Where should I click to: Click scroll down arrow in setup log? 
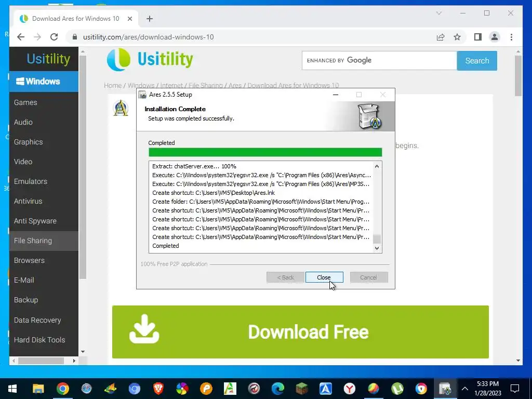377,248
